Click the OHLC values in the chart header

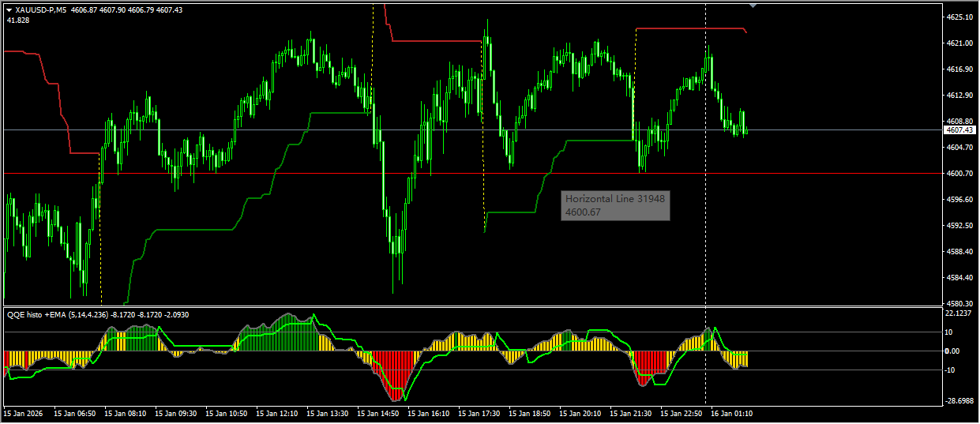[126, 9]
